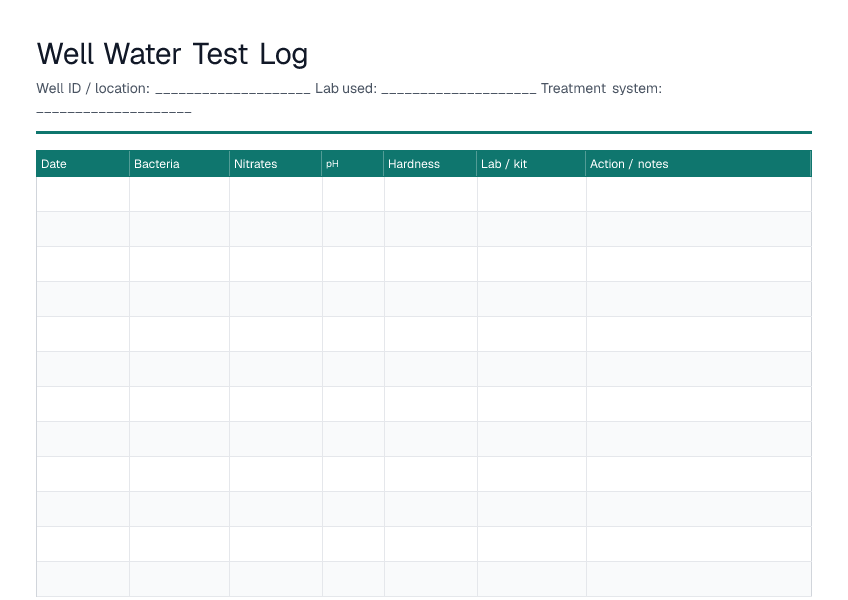Select the 'Action / notes' column header
The height and width of the screenshot is (600, 848).
[x=699, y=164]
